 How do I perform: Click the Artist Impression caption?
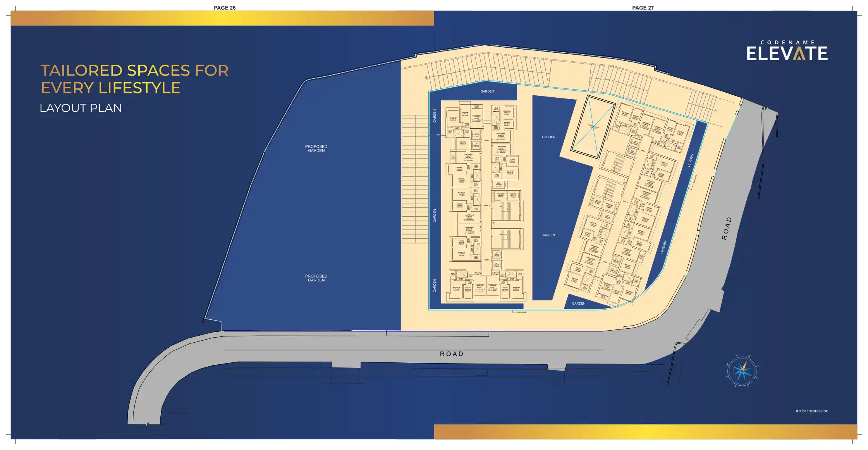[x=812, y=411]
